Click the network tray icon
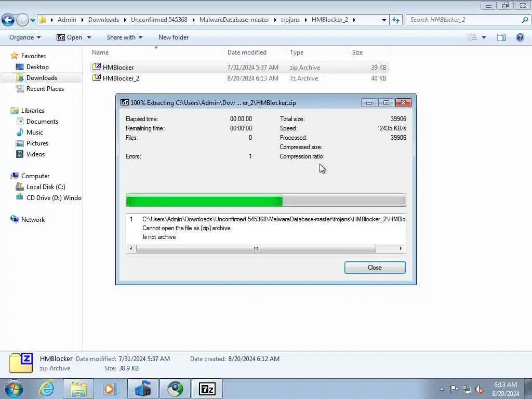Screen dimensions: 532x399 coord(467,389)
